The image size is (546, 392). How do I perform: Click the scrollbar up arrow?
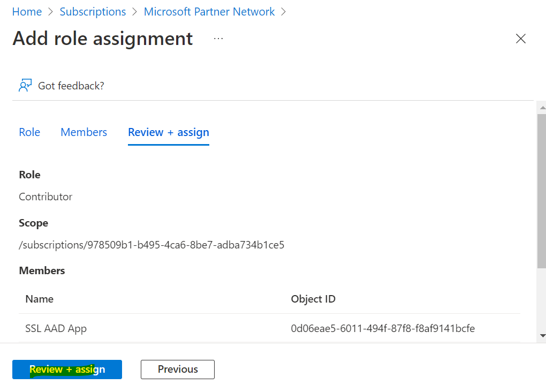(x=542, y=108)
